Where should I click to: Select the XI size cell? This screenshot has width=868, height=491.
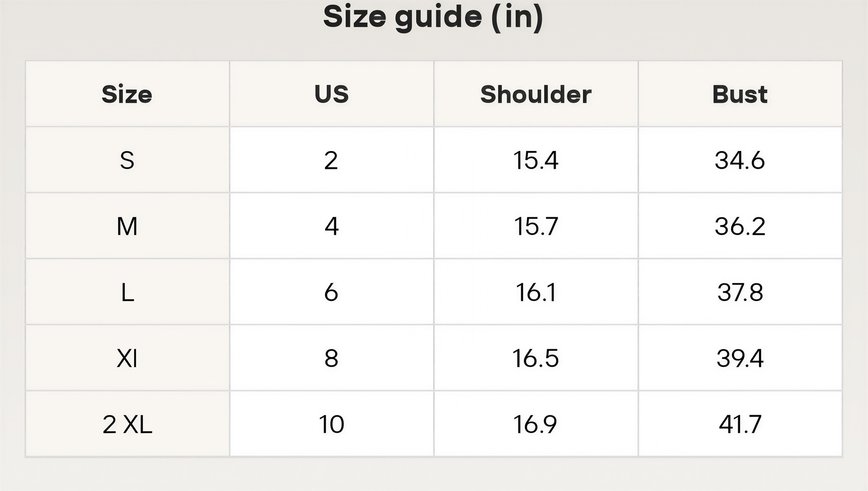[127, 358]
